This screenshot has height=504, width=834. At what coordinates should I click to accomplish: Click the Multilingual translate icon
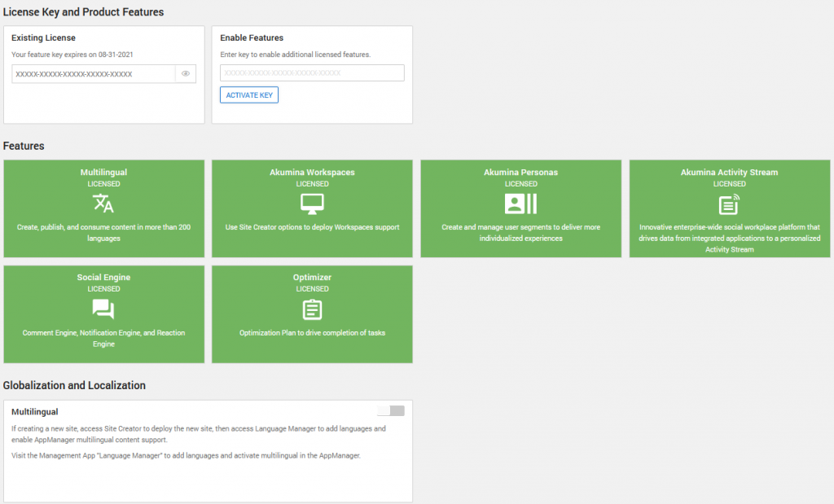[x=103, y=204]
